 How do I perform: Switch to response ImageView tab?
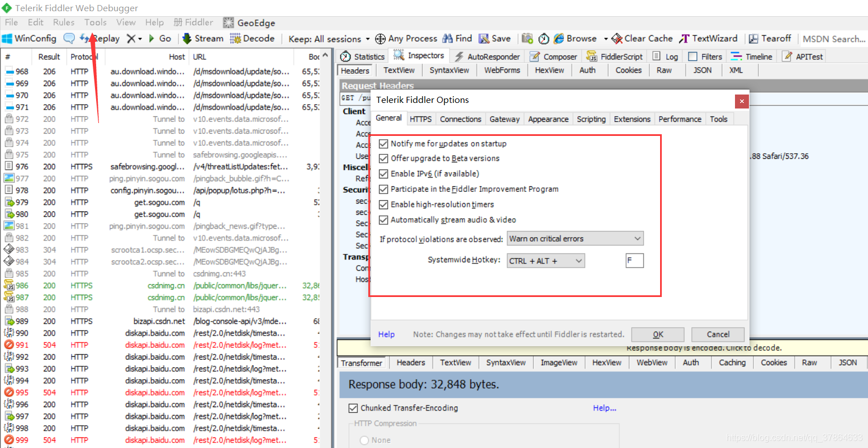[x=559, y=362]
